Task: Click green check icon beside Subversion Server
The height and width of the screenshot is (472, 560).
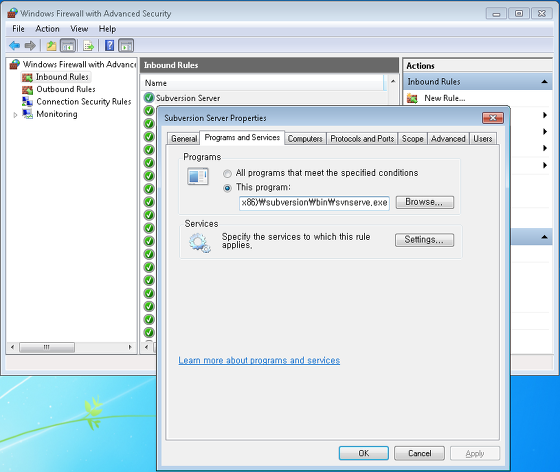Action: pos(149,97)
